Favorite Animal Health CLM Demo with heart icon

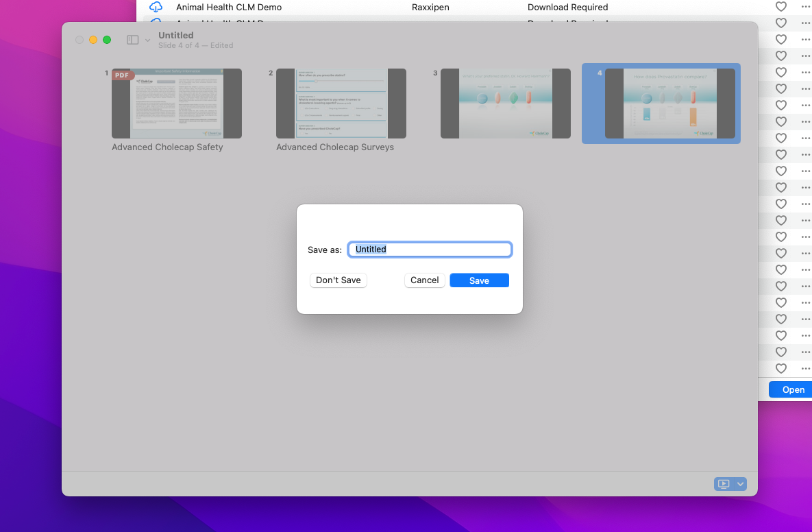780,7
